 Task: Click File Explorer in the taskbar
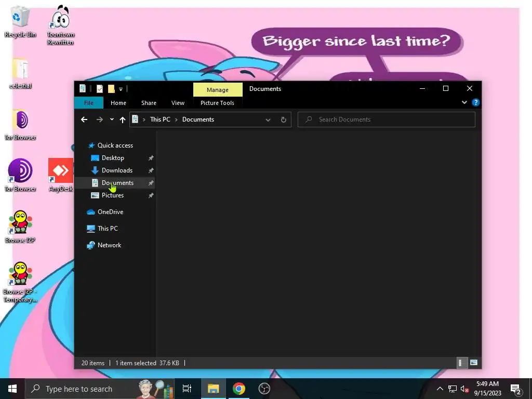(x=214, y=389)
